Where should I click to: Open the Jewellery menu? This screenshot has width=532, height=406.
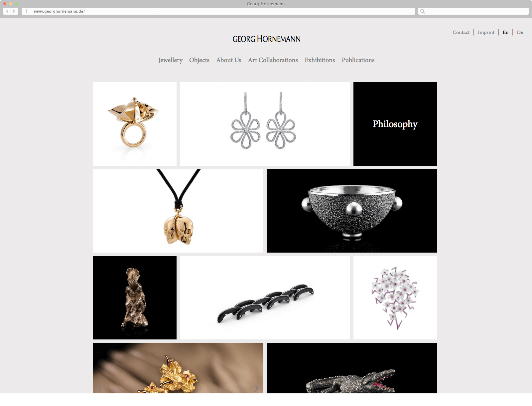[171, 60]
